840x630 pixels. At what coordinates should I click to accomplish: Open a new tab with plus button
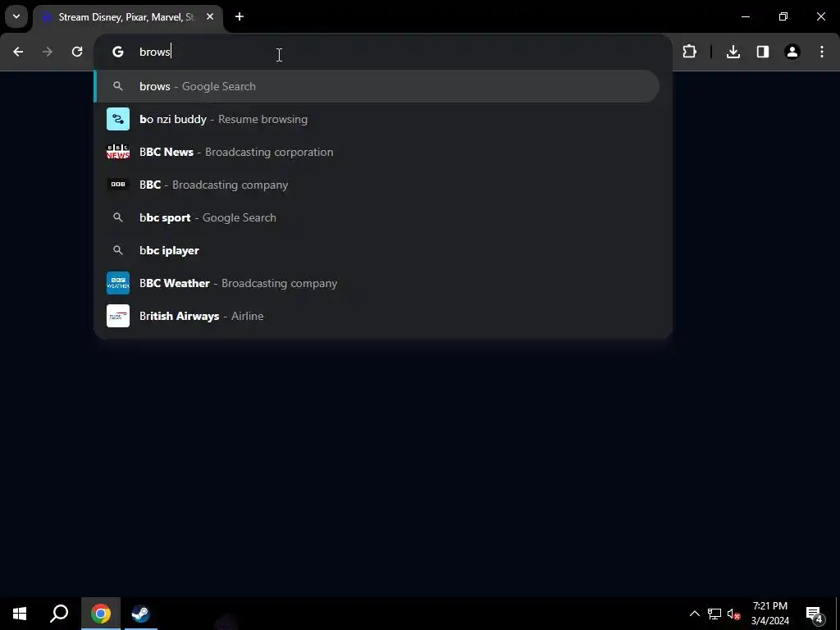coord(240,16)
